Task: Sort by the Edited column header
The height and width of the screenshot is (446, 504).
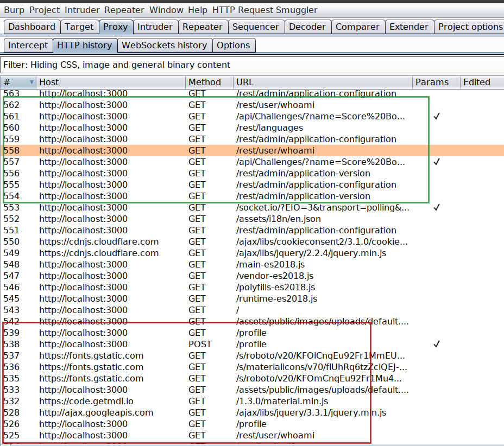Action: pyautogui.click(x=482, y=82)
